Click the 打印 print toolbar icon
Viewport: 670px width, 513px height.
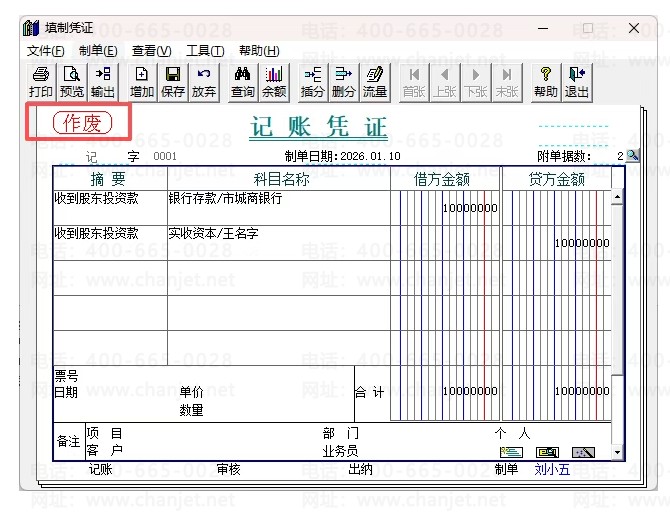[x=41, y=82]
